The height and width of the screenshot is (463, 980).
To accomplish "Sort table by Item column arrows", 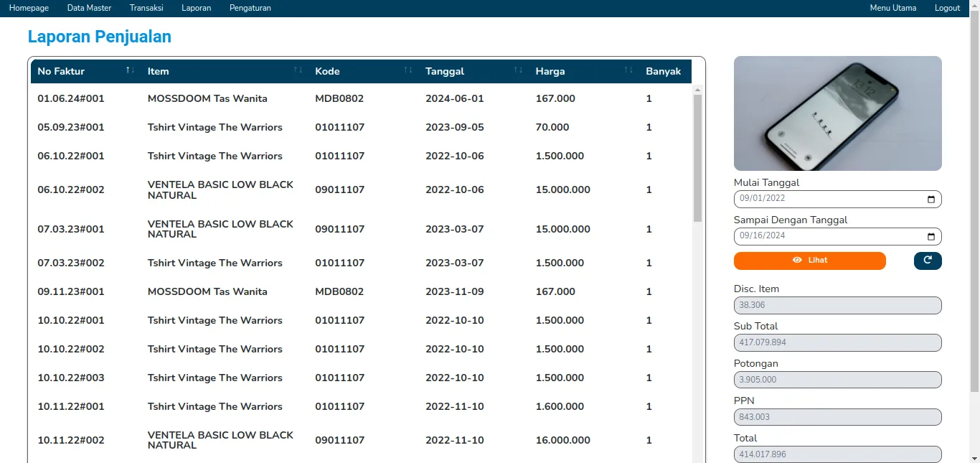I will 298,70.
